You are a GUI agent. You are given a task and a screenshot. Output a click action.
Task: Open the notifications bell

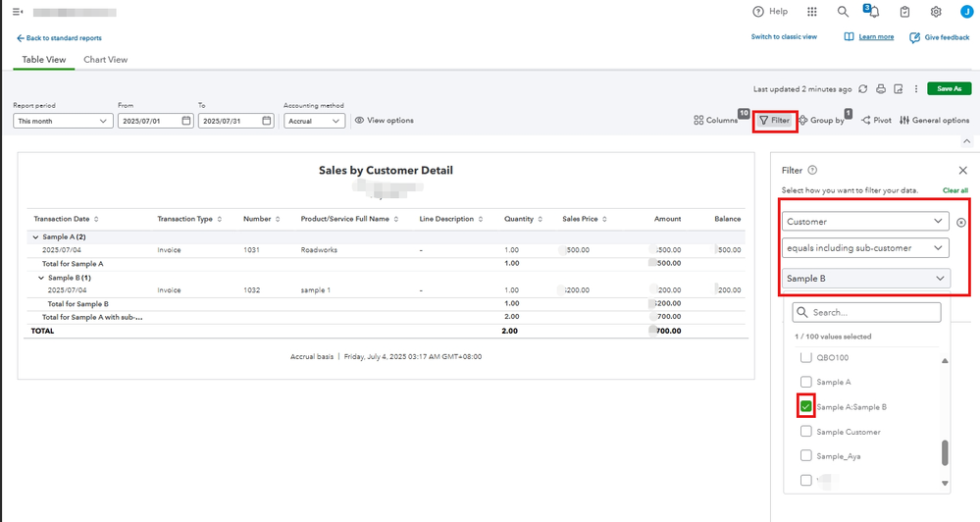872,12
